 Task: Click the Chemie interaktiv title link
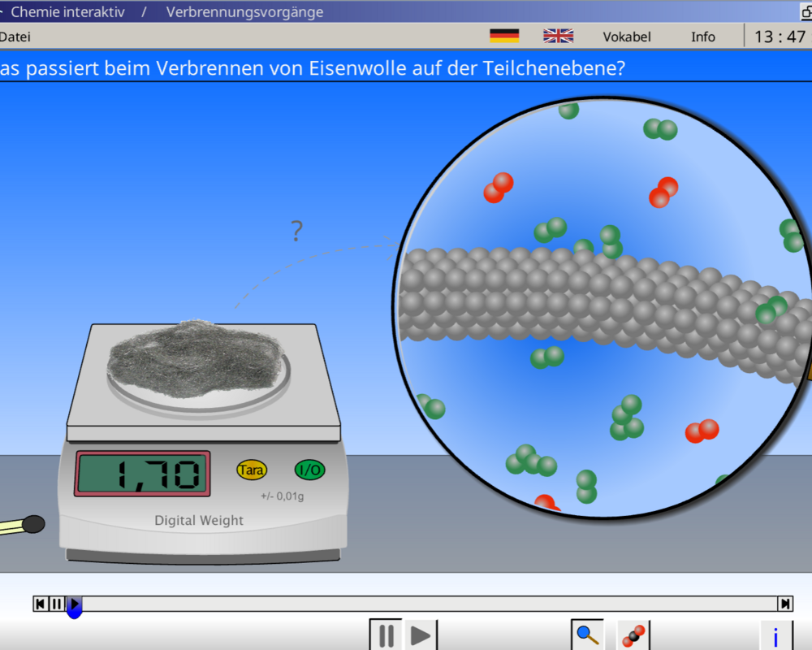[67, 12]
